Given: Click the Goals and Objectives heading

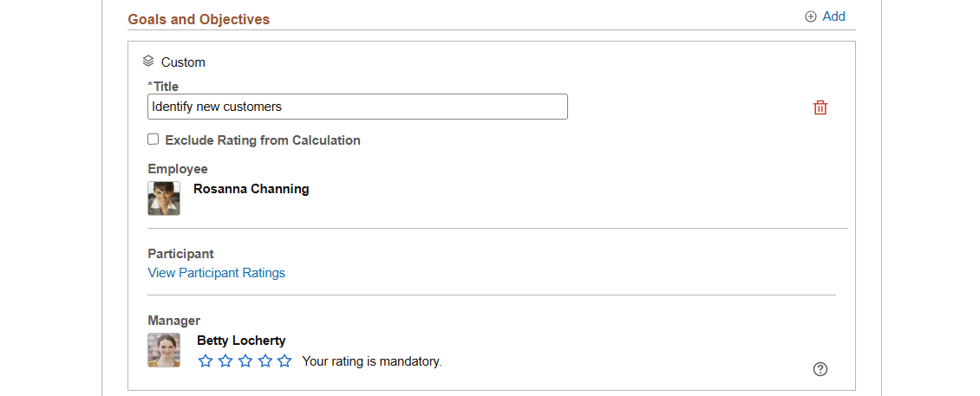Looking at the screenshot, I should 199,19.
